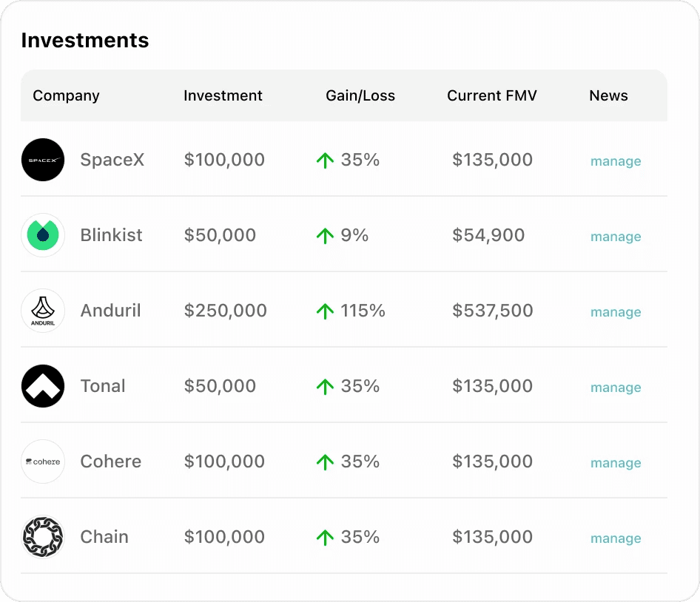The height and width of the screenshot is (602, 700).
Task: Click the SpaceX company logo
Action: (x=43, y=160)
